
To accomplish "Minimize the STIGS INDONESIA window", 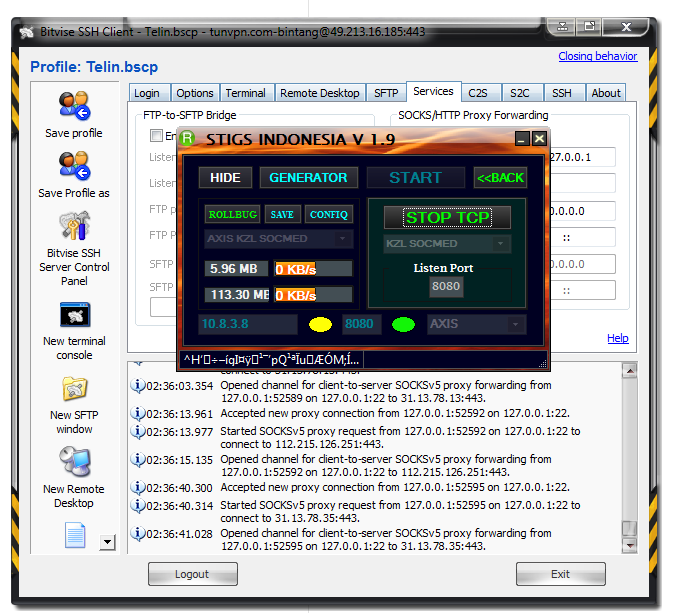I will [522, 139].
